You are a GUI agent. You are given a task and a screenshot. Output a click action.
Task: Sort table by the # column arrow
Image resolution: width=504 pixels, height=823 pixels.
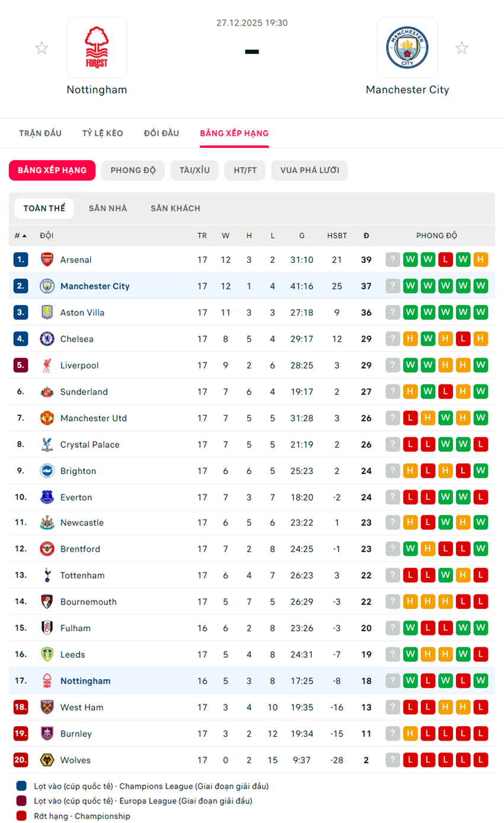point(24,236)
